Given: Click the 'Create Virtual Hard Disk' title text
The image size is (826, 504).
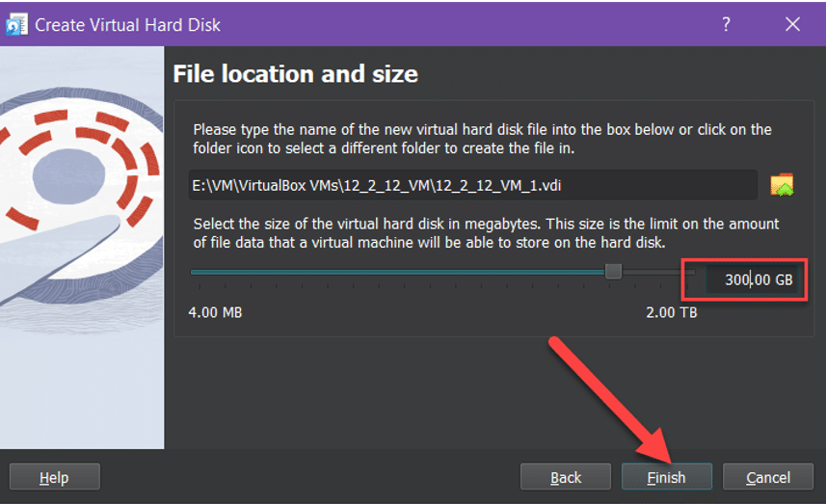Looking at the screenshot, I should point(127,24).
